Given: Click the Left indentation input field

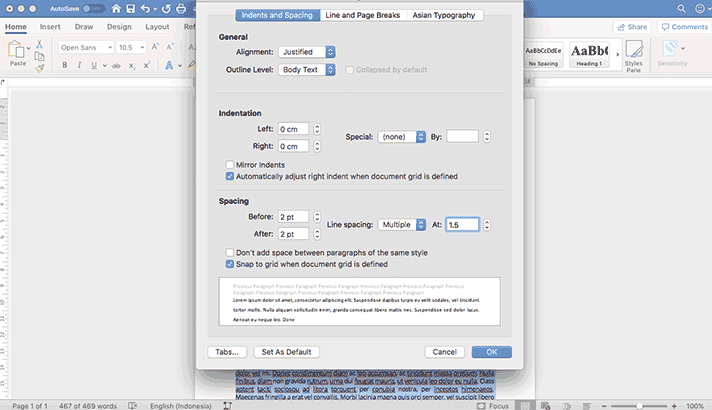Looking at the screenshot, I should pyautogui.click(x=293, y=129).
